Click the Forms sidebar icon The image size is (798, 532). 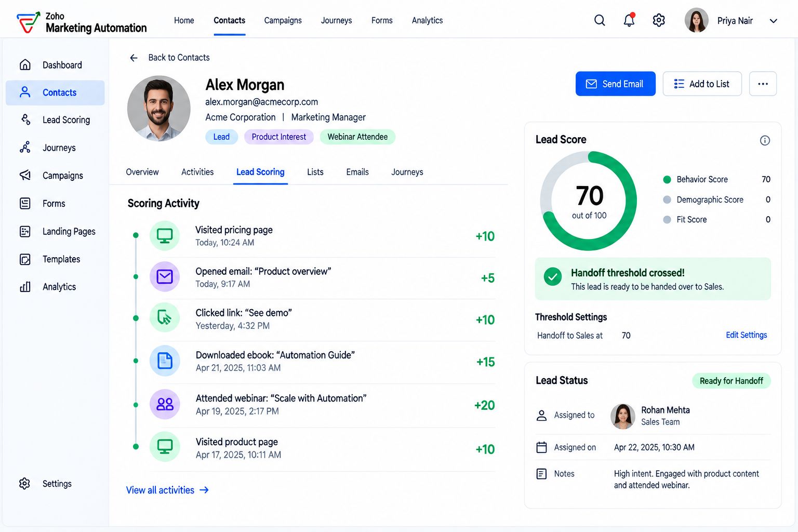25,203
